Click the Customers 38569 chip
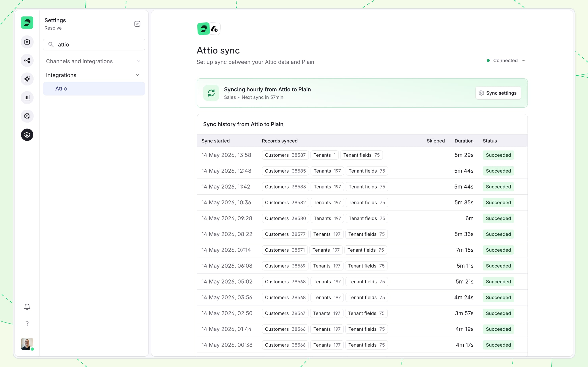The image size is (588, 367). pyautogui.click(x=285, y=266)
